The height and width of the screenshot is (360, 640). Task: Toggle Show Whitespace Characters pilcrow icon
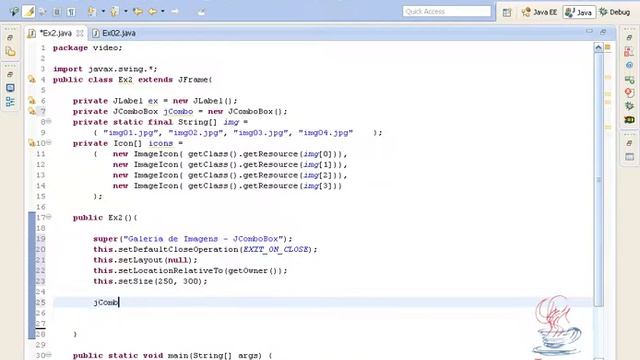click(x=71, y=12)
